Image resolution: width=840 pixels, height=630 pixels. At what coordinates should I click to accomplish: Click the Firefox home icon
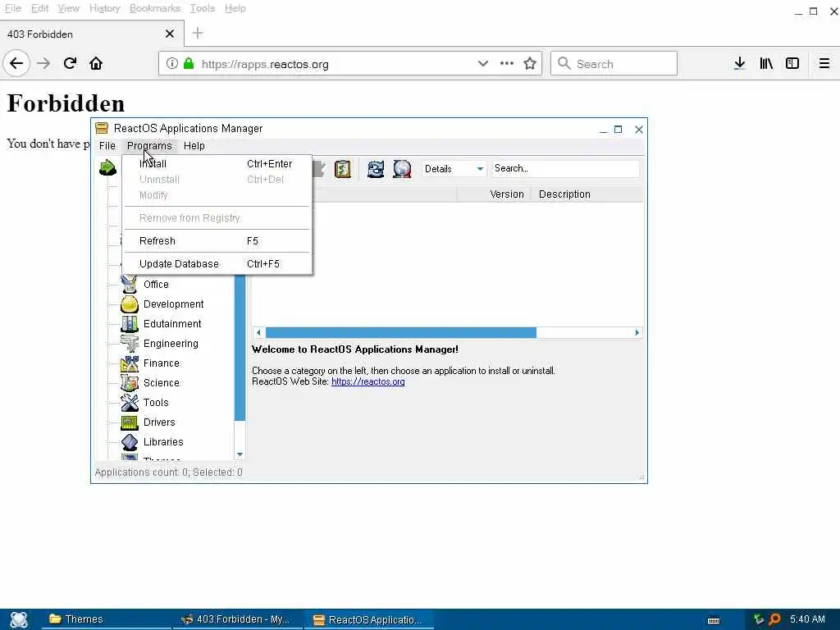pyautogui.click(x=96, y=64)
